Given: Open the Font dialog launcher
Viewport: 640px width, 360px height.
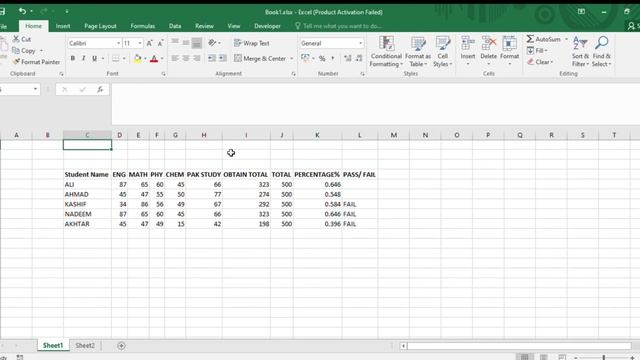Looking at the screenshot, I should point(164,74).
